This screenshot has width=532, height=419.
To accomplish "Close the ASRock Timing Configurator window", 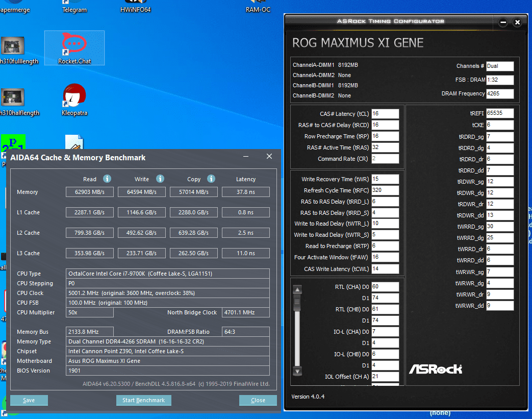I will pos(517,22).
